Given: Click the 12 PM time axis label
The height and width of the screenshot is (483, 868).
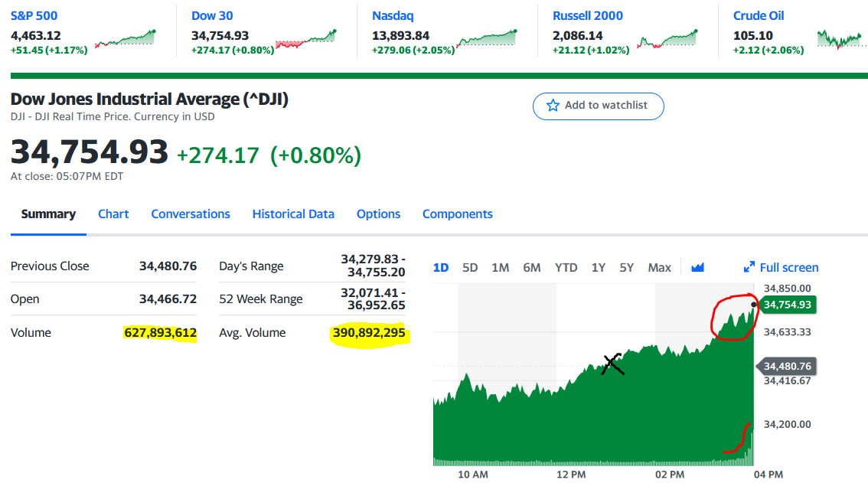Looking at the screenshot, I should point(571,475).
